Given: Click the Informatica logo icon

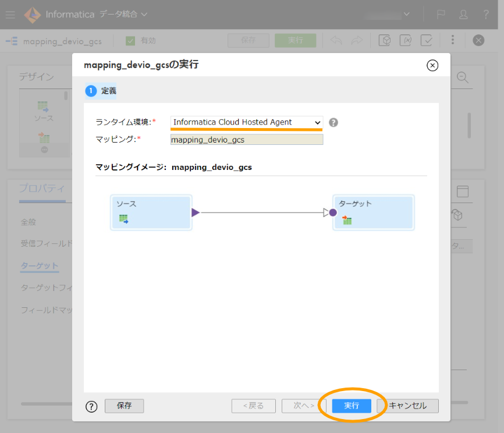Looking at the screenshot, I should coord(32,15).
